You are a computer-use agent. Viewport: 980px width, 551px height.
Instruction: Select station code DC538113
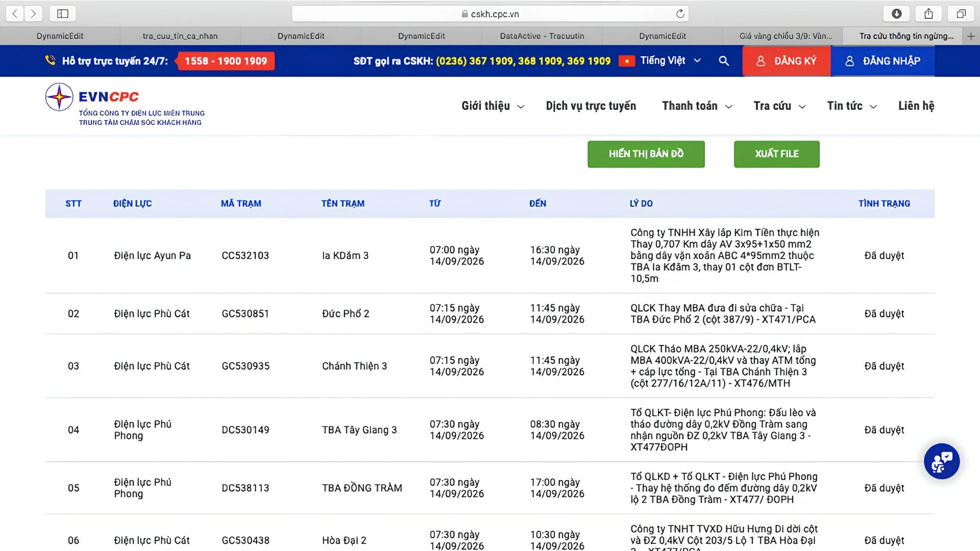coord(245,488)
